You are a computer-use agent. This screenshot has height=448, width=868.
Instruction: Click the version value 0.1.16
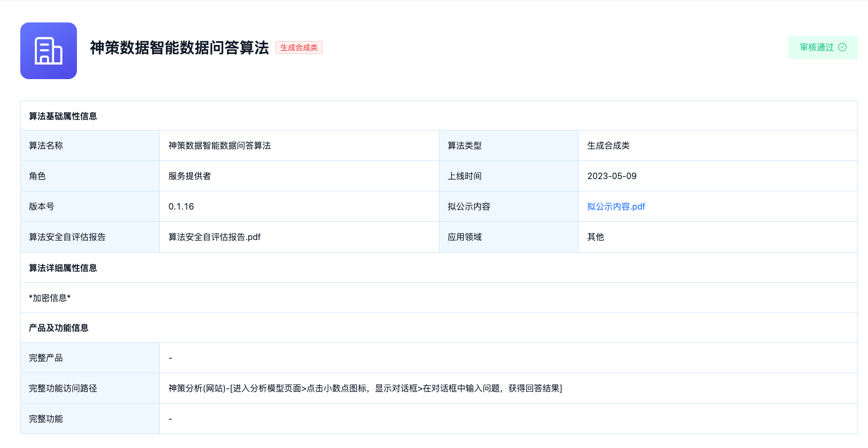pos(181,206)
